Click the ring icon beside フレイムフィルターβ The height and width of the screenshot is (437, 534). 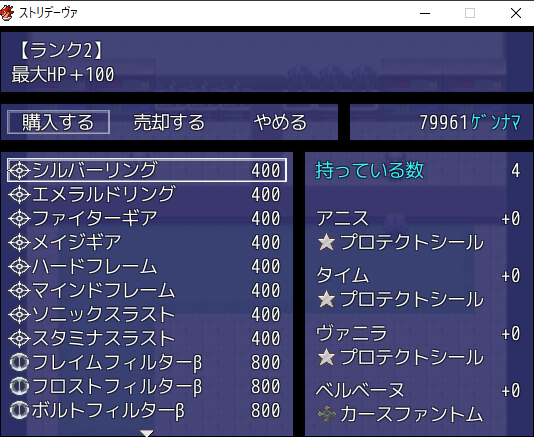(19, 362)
